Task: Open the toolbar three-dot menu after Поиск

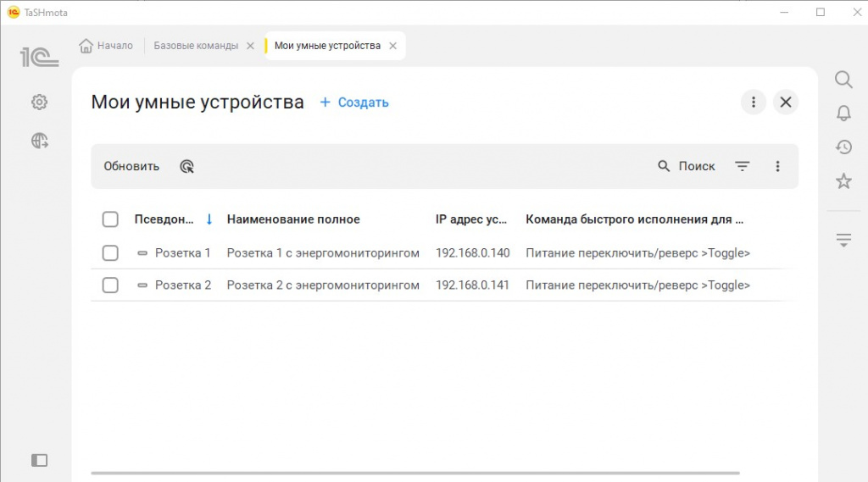Action: coord(777,167)
